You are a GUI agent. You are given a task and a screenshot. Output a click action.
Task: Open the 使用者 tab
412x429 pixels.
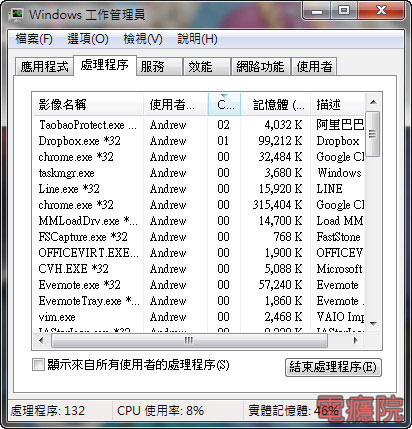314,66
